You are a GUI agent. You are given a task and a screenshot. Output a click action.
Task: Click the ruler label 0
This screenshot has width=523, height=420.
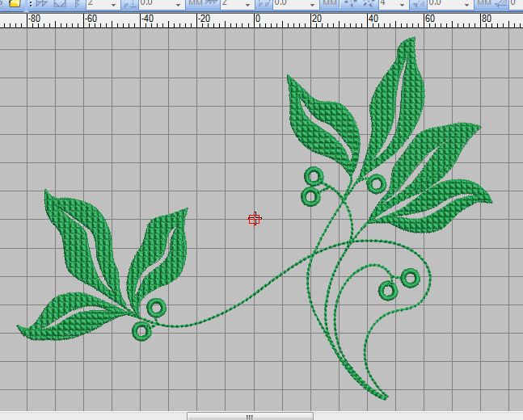(x=258, y=19)
